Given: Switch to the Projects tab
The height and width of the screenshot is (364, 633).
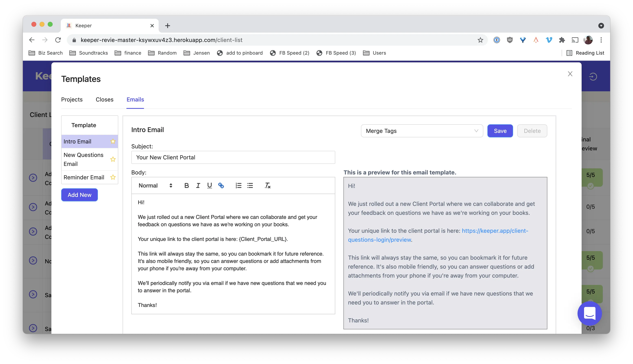Looking at the screenshot, I should pos(72,99).
